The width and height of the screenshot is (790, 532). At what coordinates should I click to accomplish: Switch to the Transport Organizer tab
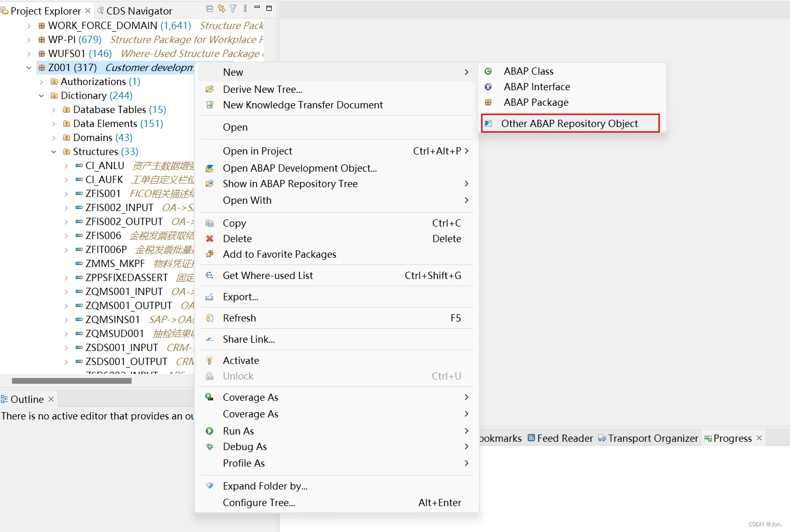tap(648, 438)
